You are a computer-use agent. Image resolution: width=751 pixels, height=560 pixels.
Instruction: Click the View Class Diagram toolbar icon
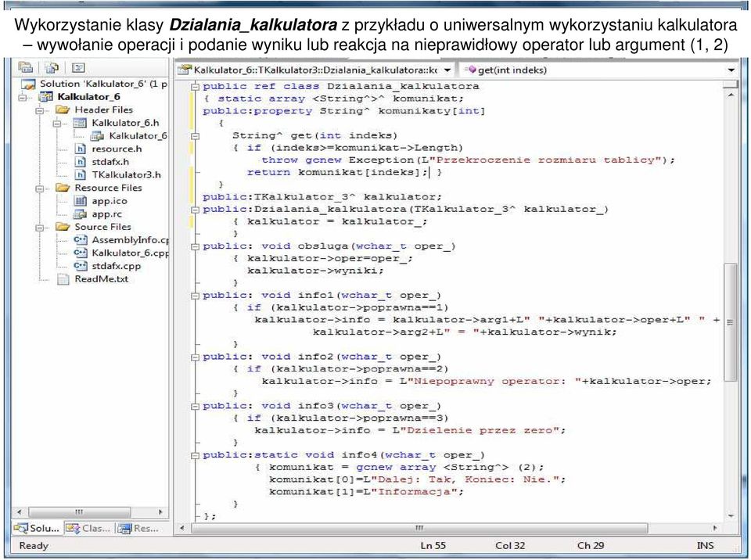point(77,67)
